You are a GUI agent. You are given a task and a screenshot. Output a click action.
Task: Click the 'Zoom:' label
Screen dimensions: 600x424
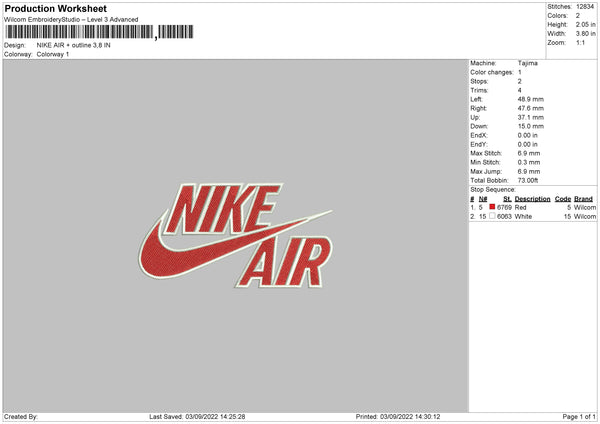(556, 42)
